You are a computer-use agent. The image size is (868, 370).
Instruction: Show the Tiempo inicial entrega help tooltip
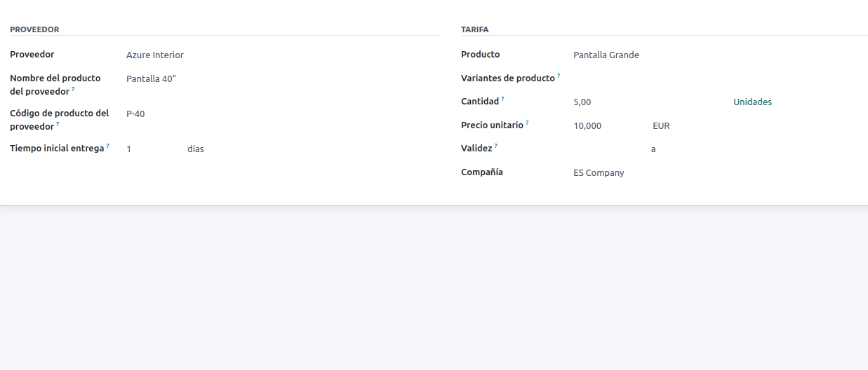[107, 146]
